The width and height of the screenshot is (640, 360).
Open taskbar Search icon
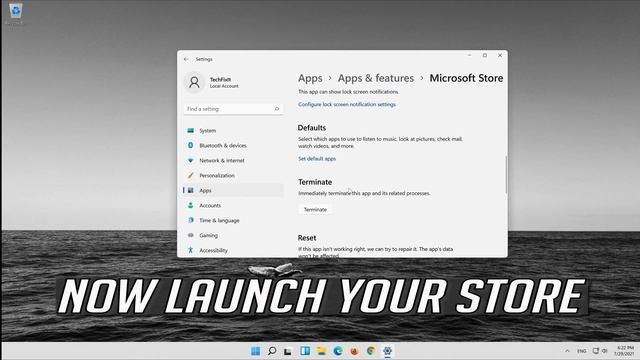[x=272, y=351]
